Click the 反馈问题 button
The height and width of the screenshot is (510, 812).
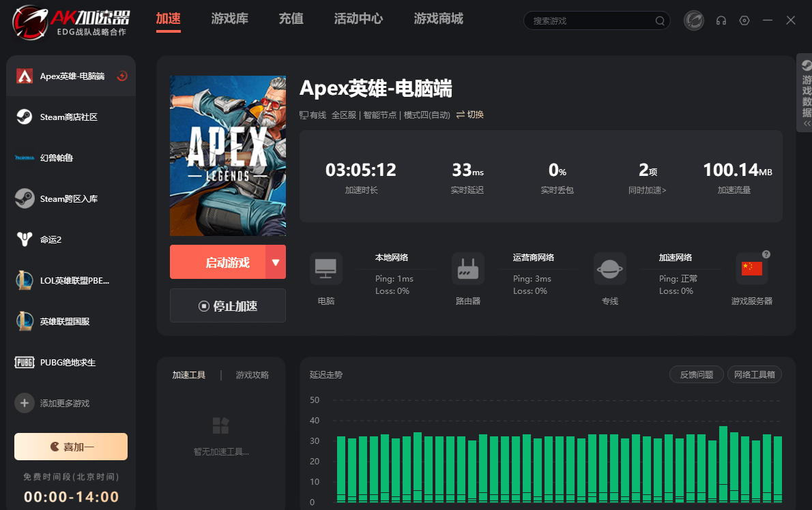pos(697,374)
